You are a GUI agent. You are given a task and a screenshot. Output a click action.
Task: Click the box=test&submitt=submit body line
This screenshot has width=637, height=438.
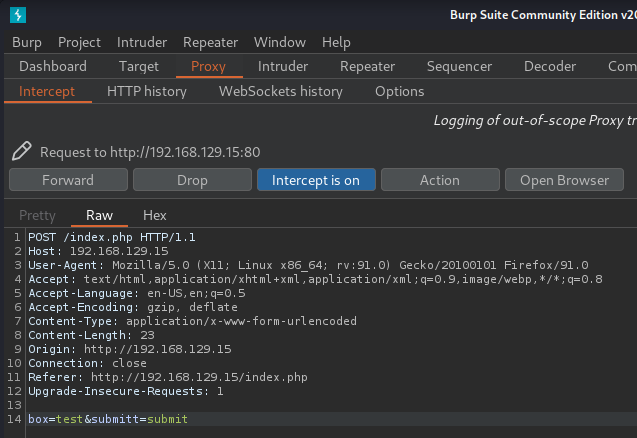point(108,419)
